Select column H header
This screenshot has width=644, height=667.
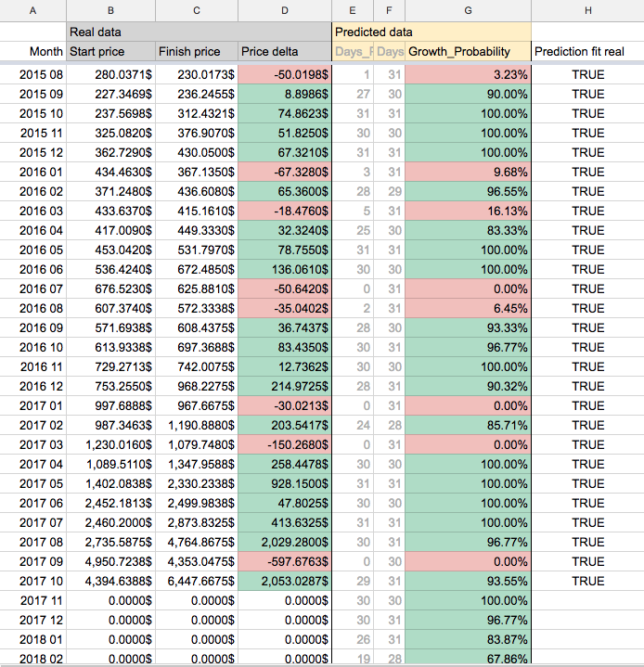[587, 10]
